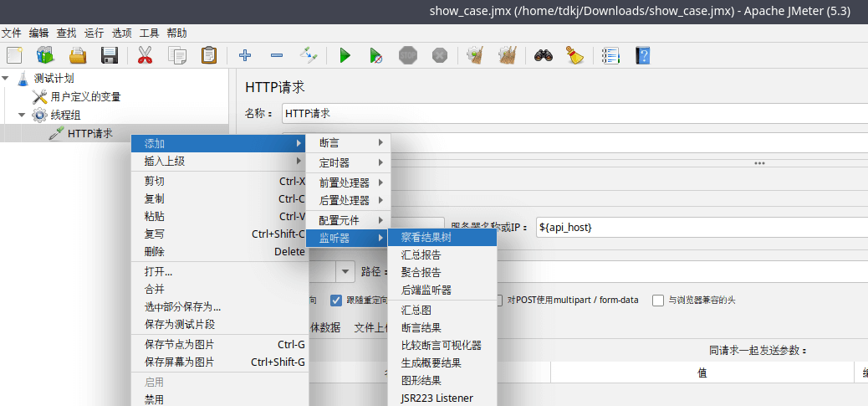Open the 查找 menu
This screenshot has width=868, height=406.
point(66,33)
